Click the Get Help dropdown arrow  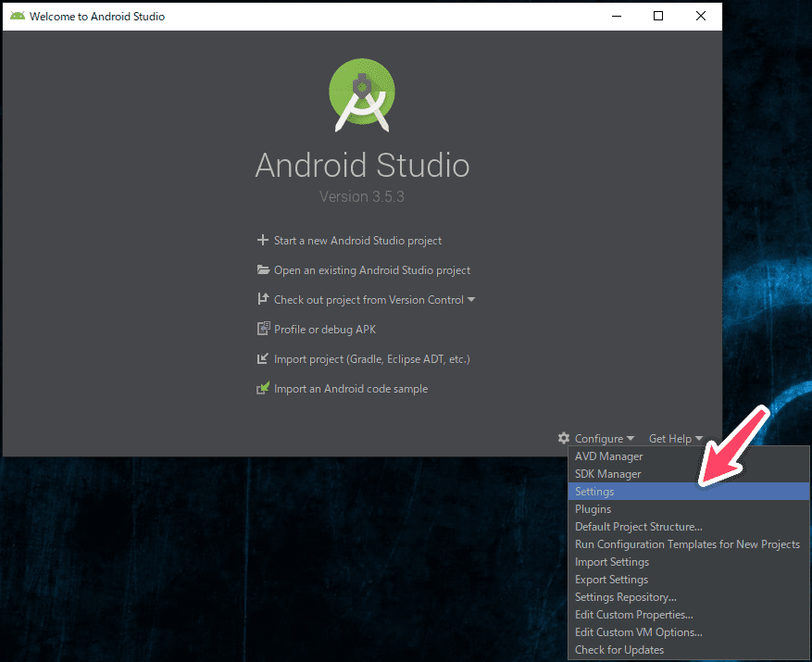pos(699,438)
